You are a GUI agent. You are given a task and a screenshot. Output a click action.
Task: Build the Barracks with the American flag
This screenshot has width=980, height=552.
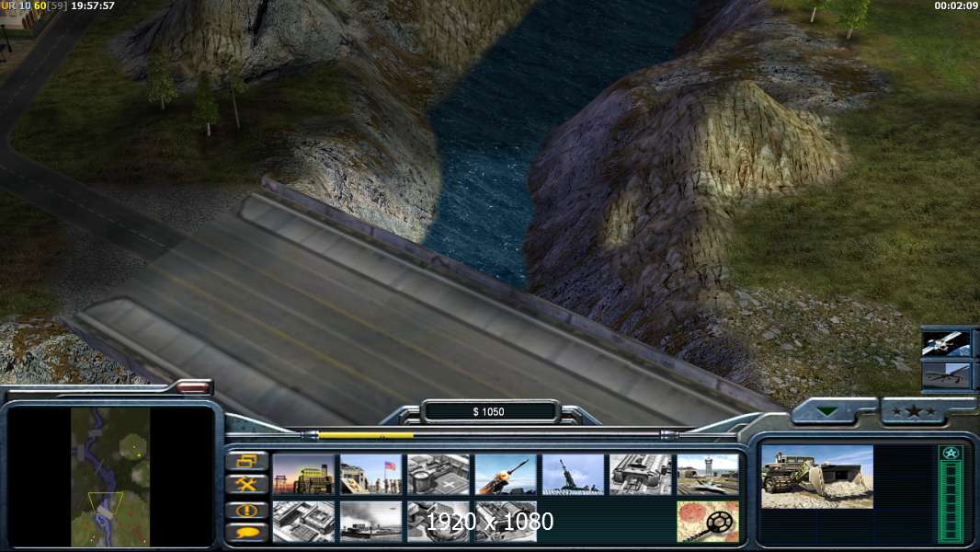[371, 475]
